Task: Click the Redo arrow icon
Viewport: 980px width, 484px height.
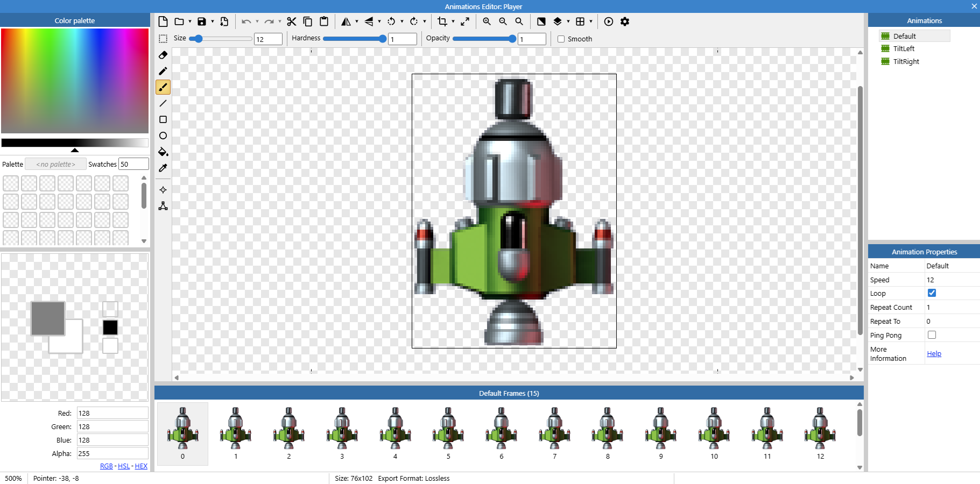Action: pos(269,22)
